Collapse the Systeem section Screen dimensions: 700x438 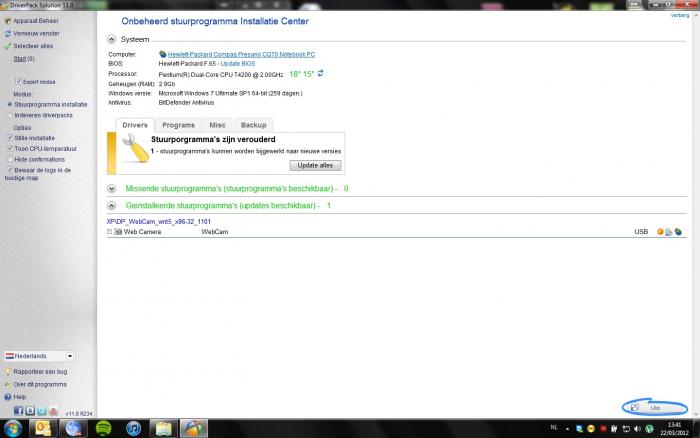(112, 39)
